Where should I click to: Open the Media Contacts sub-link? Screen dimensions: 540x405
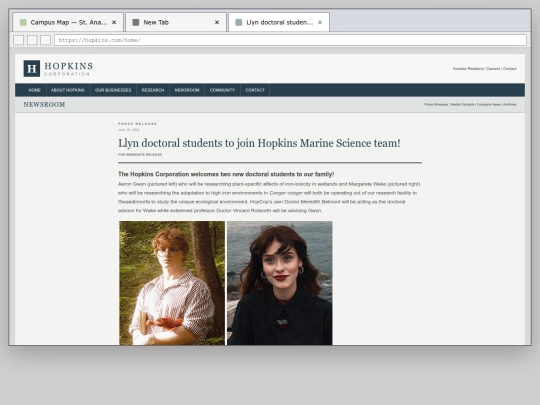pos(463,104)
